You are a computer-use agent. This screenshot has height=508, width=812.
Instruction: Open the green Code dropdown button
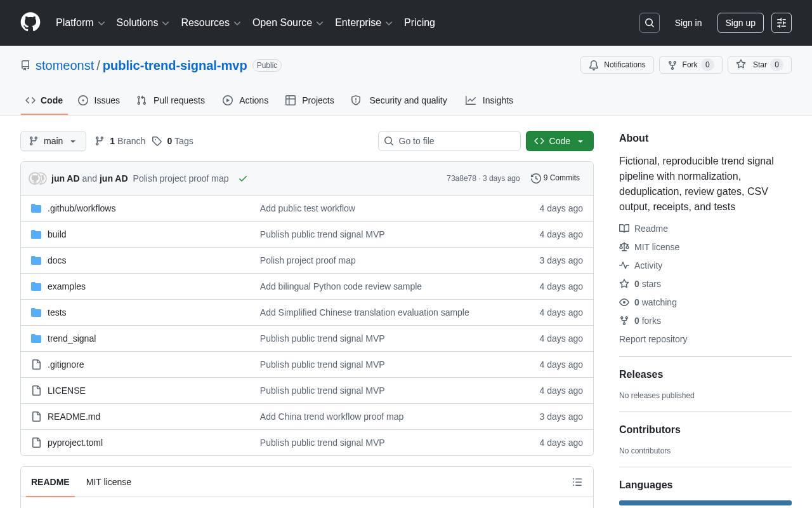click(x=560, y=141)
